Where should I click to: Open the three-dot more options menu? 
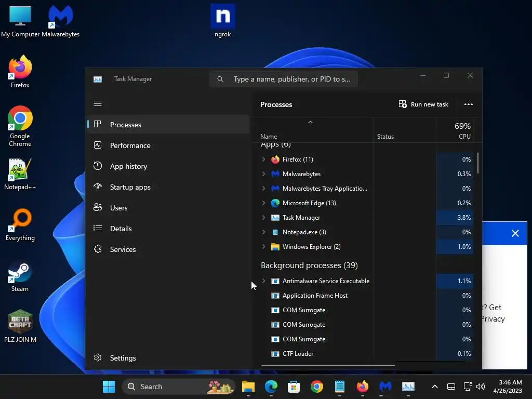click(469, 104)
